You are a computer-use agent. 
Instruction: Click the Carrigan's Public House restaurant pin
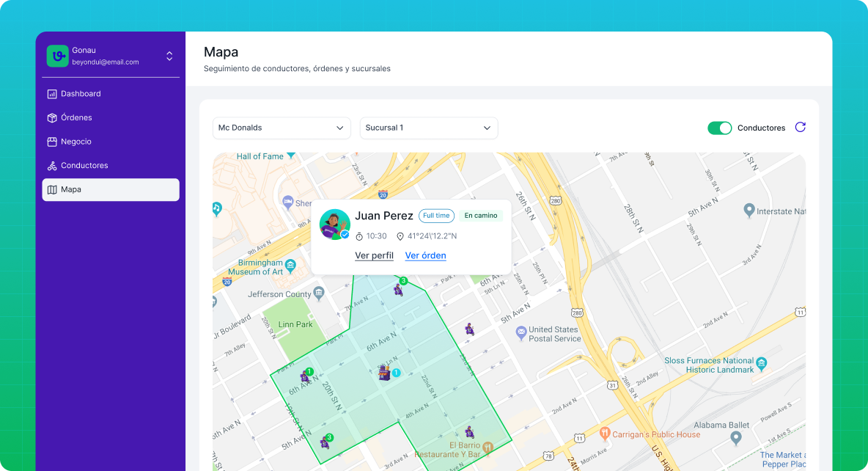click(605, 433)
